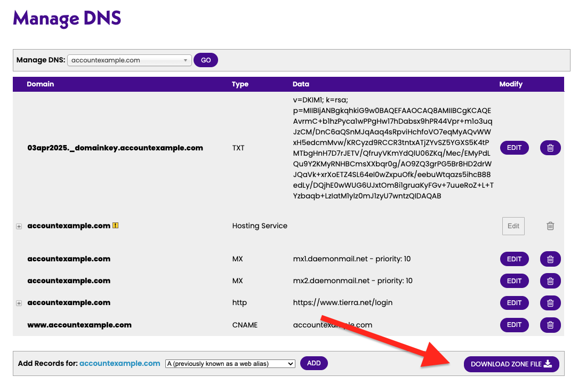Edit the DKIM TXT record
Viewport: 578px width, 392px height.
tap(514, 148)
